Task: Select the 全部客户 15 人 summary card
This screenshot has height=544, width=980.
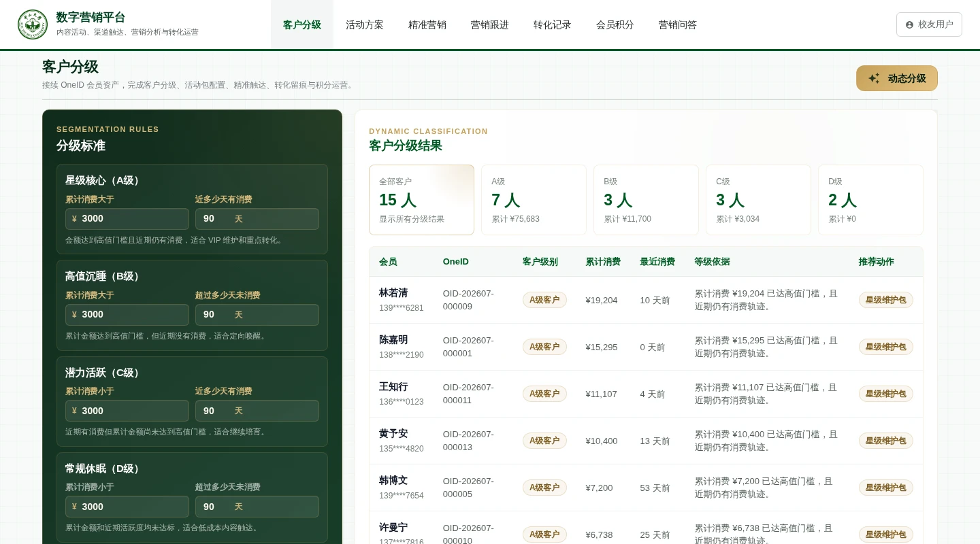Action: click(422, 200)
